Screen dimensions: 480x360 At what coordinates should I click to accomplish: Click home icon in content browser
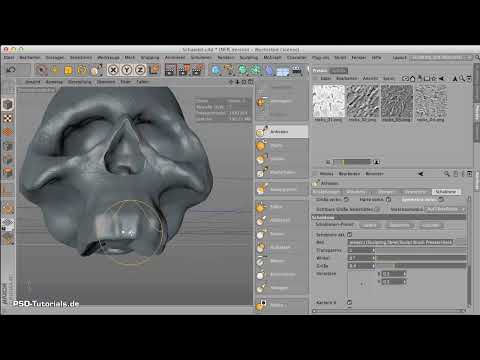[x=412, y=79]
